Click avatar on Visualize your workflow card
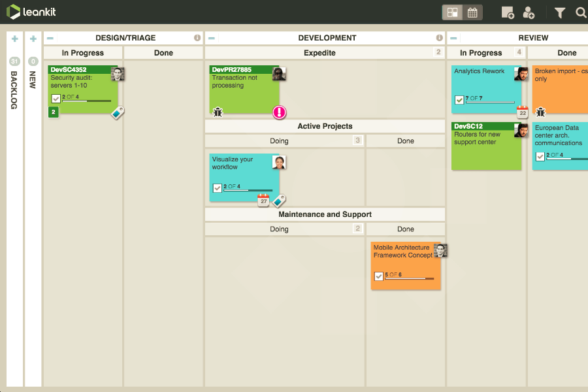This screenshot has width=588, height=392. [x=280, y=162]
